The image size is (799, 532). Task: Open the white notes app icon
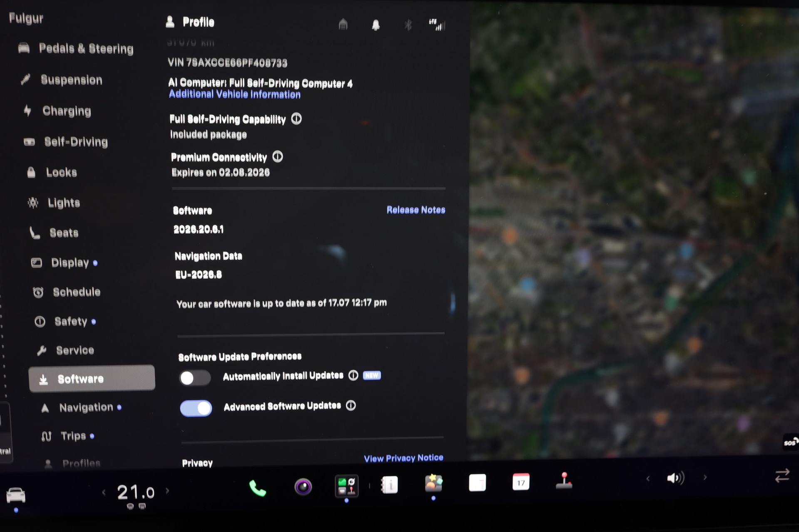477,483
